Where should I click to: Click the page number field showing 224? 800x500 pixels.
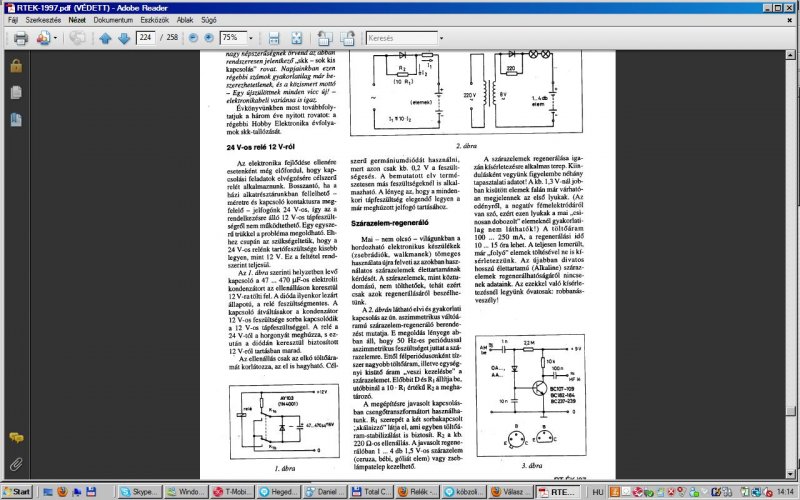click(x=145, y=38)
